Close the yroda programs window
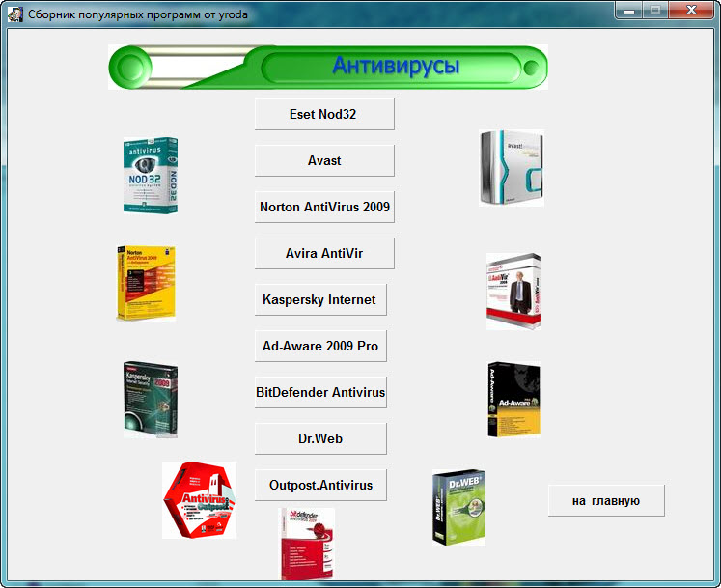The image size is (721, 588). tap(691, 10)
